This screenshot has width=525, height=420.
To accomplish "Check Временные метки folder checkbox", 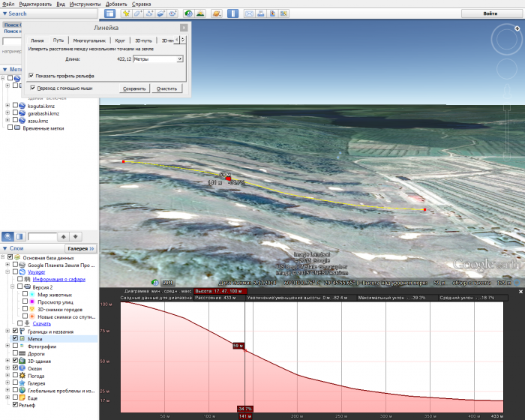I will [10, 127].
